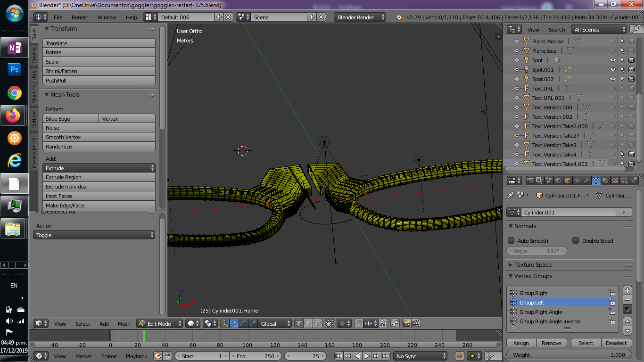
Task: Choose the translate manipulator arrow
Action: click(x=234, y=323)
